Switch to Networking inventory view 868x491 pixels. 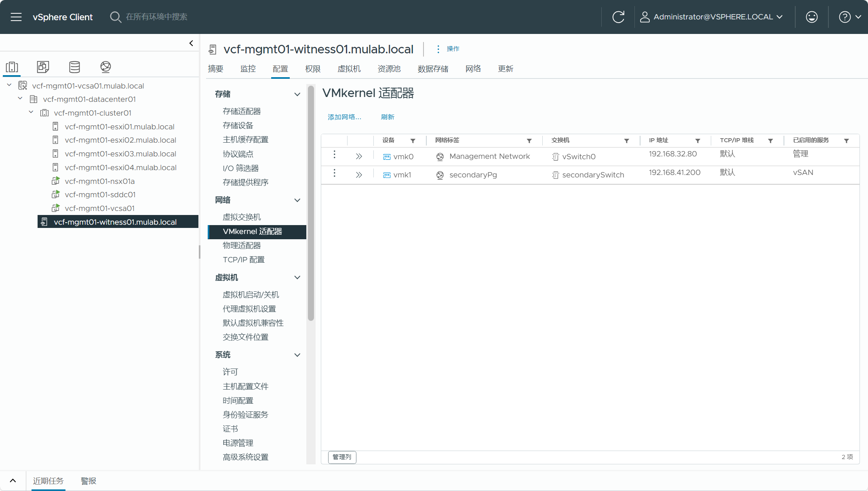pyautogui.click(x=105, y=67)
